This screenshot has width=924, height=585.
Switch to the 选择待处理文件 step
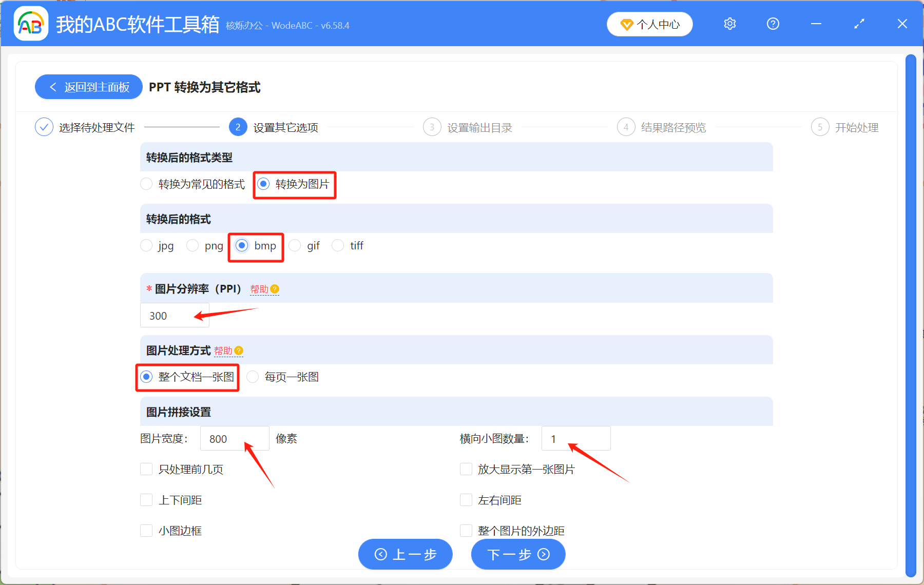click(x=44, y=127)
